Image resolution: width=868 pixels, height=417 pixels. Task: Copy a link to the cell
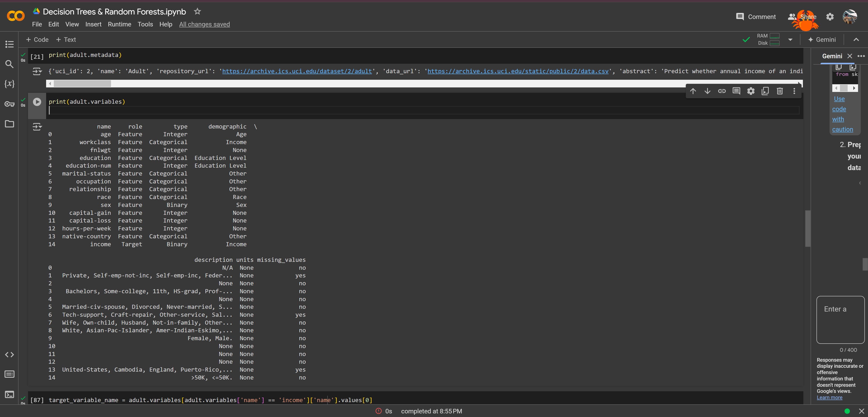[x=722, y=91]
